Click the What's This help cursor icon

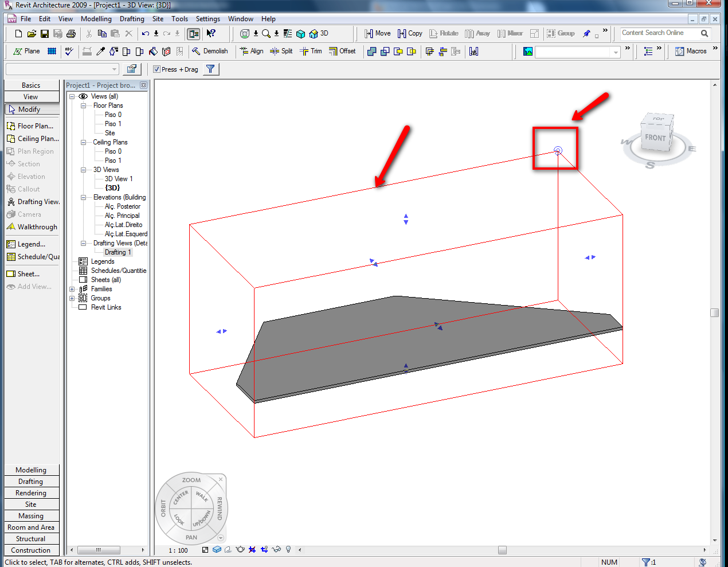(211, 34)
